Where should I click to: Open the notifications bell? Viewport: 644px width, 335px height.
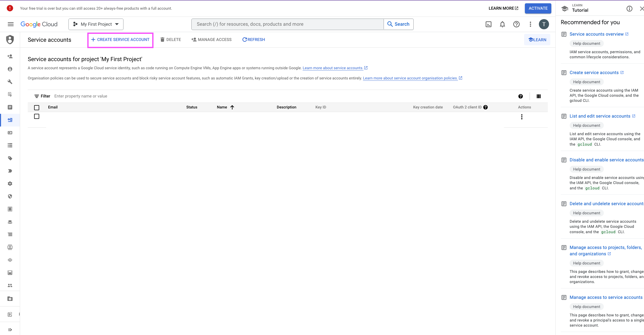(x=502, y=24)
